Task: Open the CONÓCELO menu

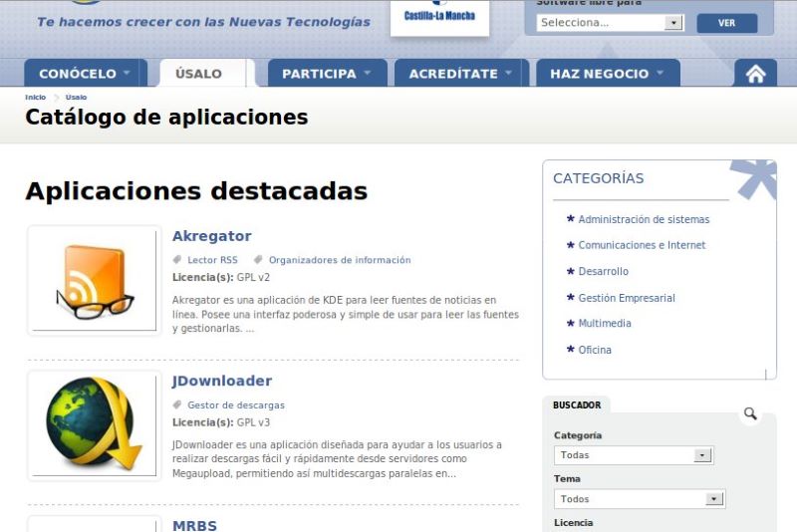Action: [x=86, y=73]
